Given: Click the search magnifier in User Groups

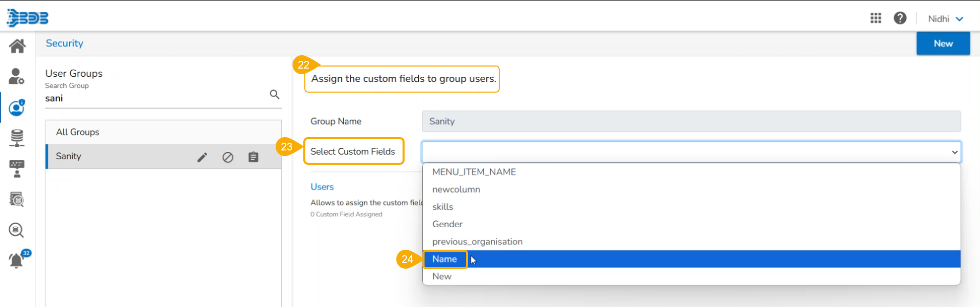Looking at the screenshot, I should tap(275, 95).
